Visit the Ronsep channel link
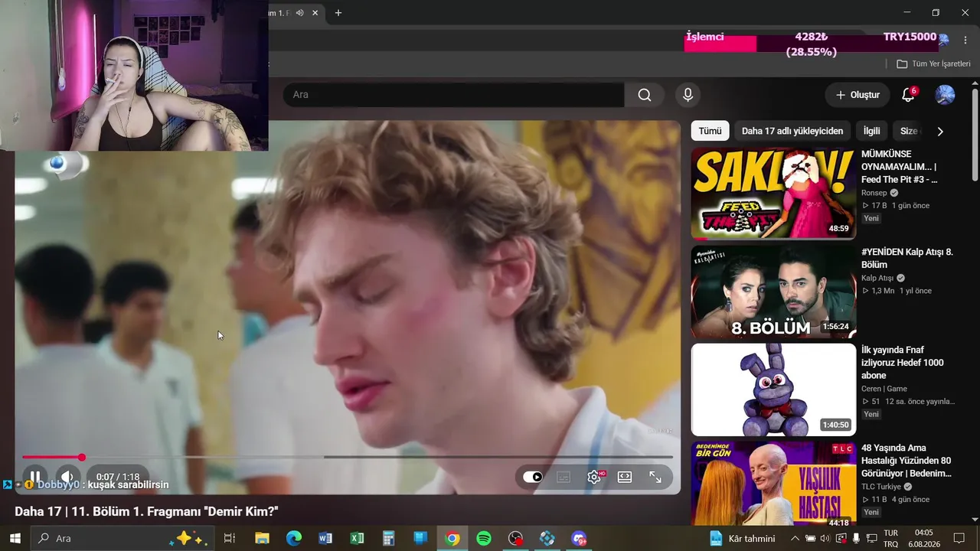The image size is (980, 551). coord(875,193)
